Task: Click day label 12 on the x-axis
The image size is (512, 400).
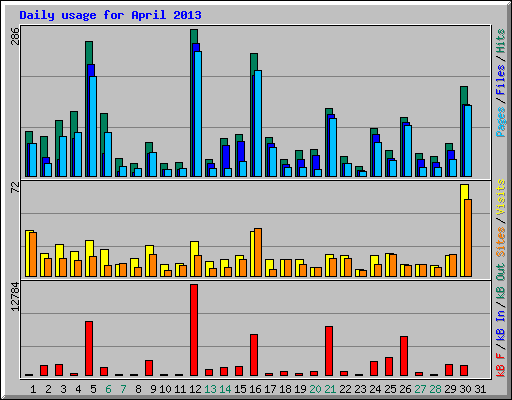Action: 195,389
